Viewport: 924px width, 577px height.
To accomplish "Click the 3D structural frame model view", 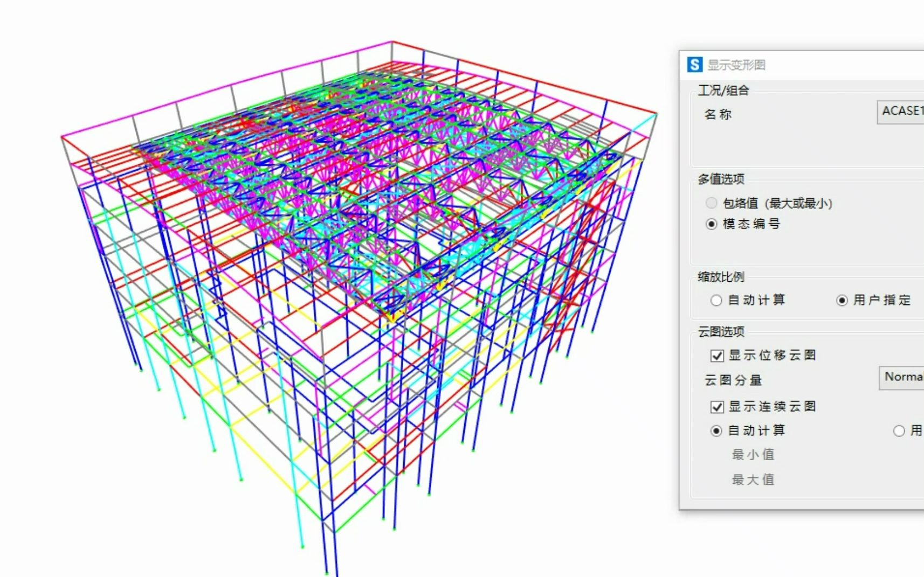I will 358,308.
